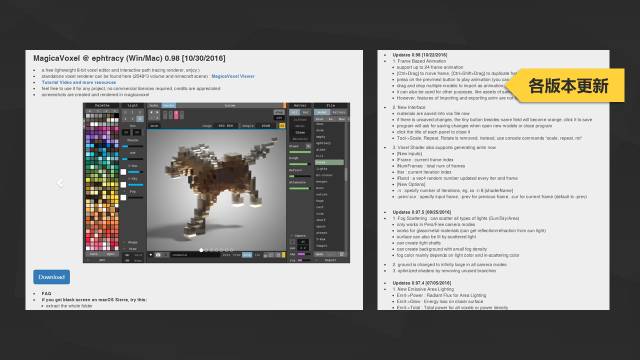Open Tutorial Video and more resources link
Viewport: 640px width, 360px height.
(79, 82)
